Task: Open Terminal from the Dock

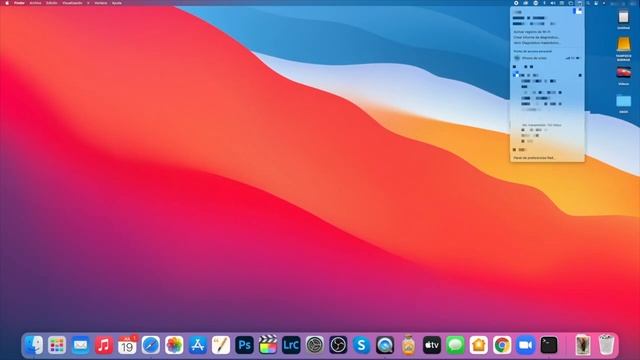Action: [549, 345]
